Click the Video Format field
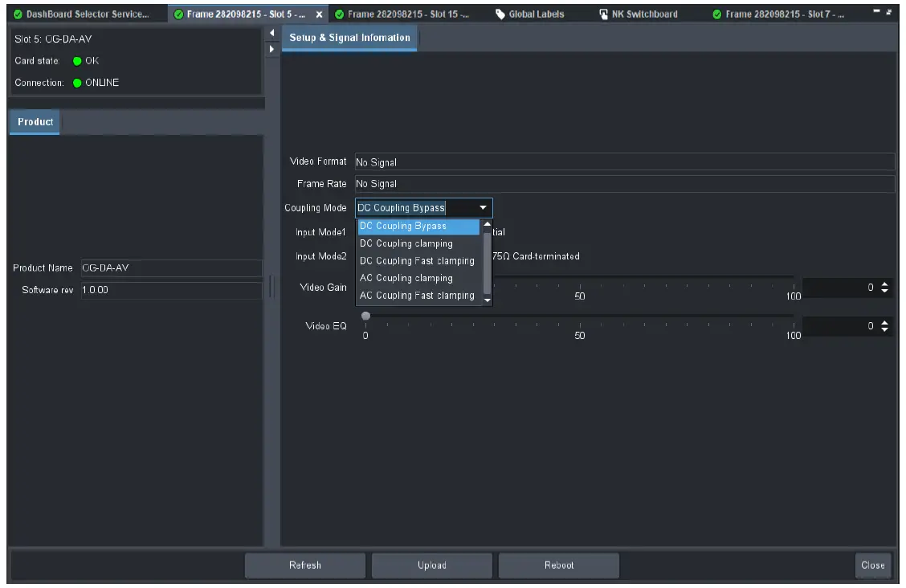Viewport: 906px width, 588px height. (625, 162)
